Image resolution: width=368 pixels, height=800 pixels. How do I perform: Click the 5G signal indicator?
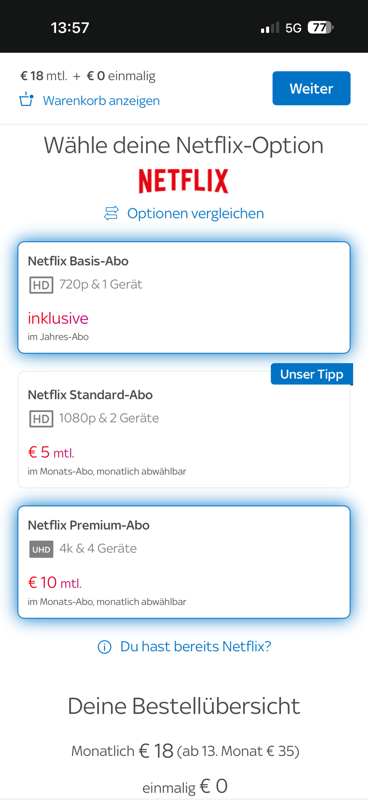tap(293, 28)
